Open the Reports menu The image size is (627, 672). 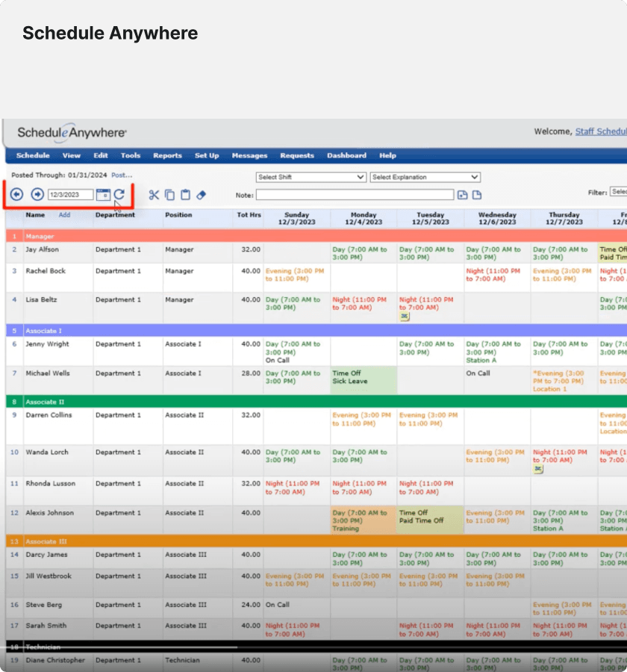167,155
